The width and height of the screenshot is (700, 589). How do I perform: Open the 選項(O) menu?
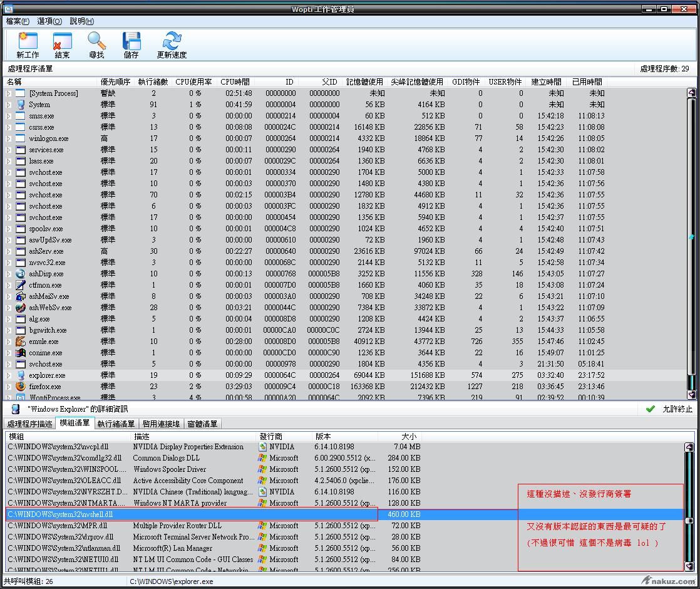click(x=49, y=21)
